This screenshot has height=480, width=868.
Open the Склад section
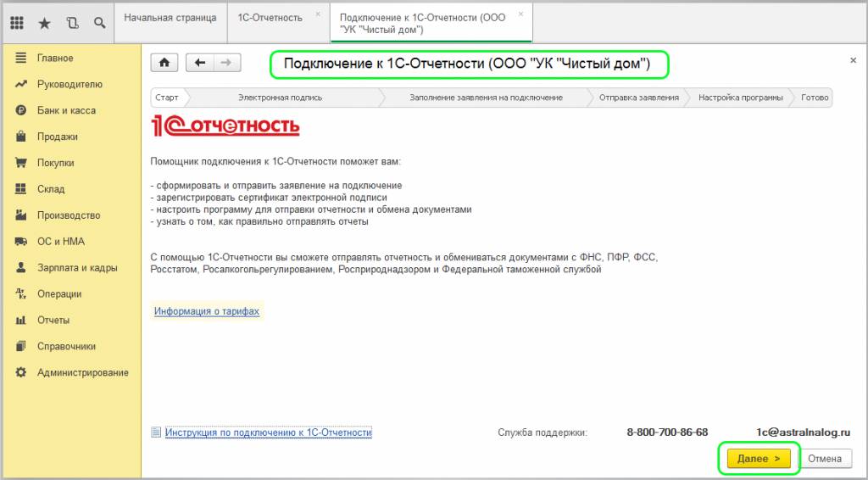point(51,189)
